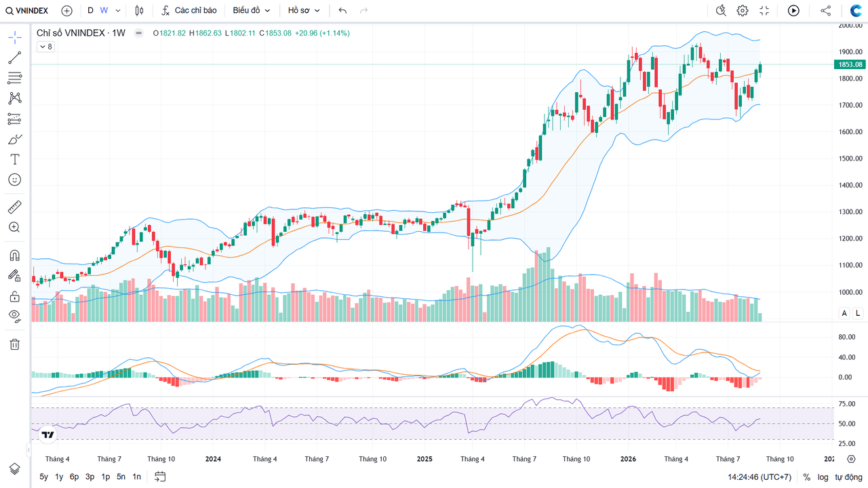
Task: Click the 1500.00 level on the price axis
Action: click(x=850, y=159)
